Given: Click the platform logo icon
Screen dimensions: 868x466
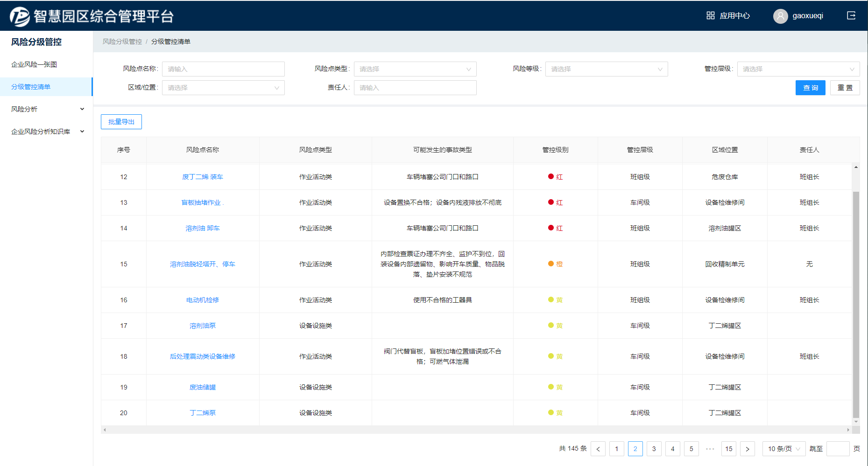Looking at the screenshot, I should coord(20,16).
